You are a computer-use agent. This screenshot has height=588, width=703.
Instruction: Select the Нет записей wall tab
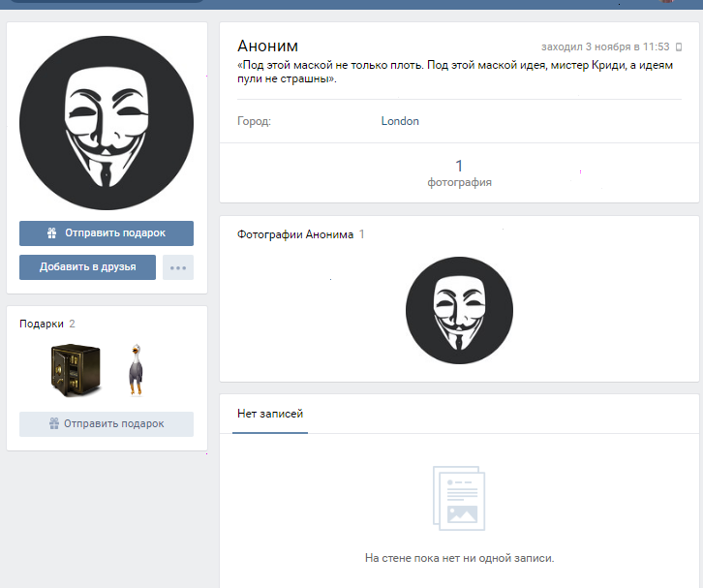click(270, 414)
